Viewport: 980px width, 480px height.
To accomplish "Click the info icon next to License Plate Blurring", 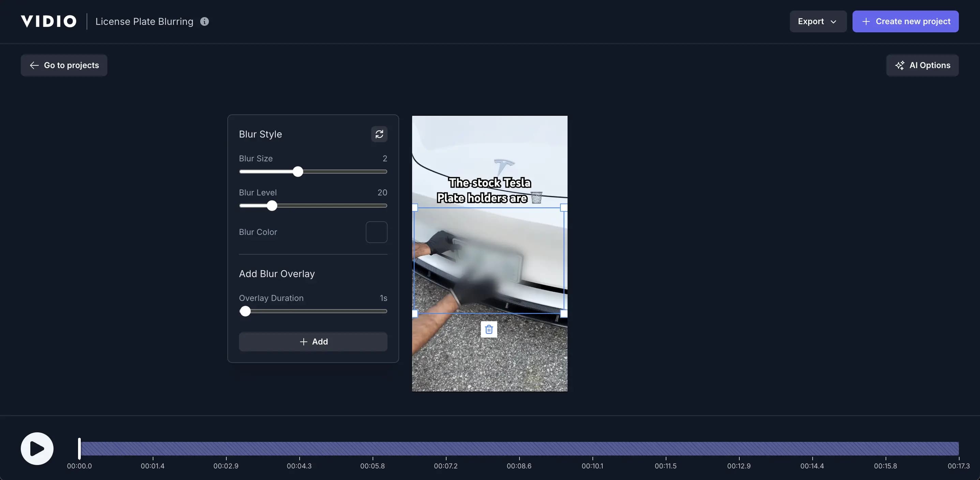I will 204,21.
